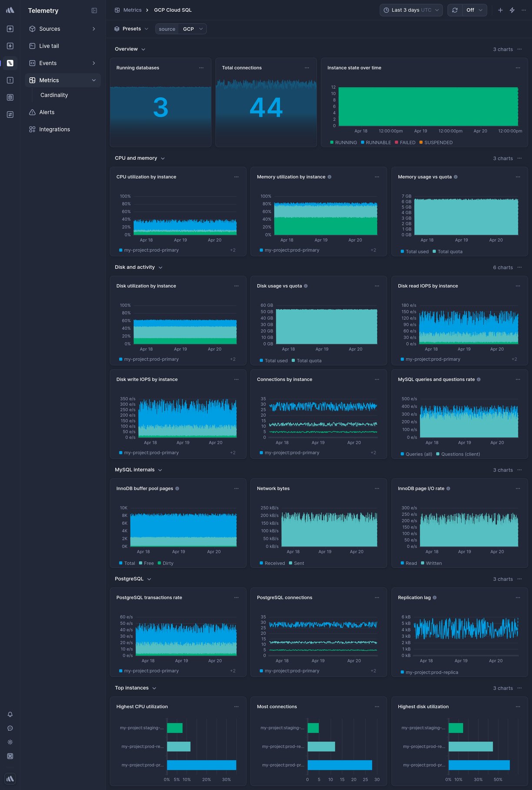
Task: Open options for Running databases chart
Action: coord(201,68)
